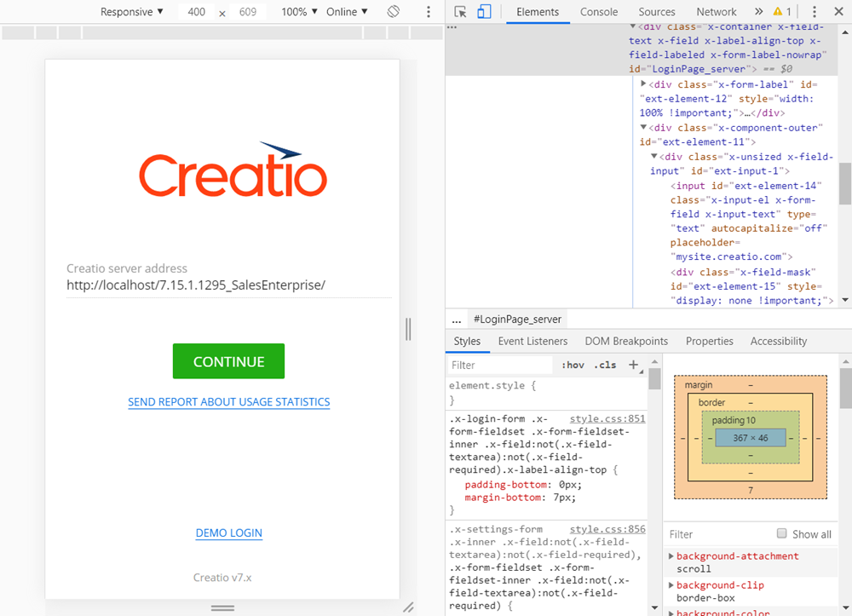The width and height of the screenshot is (852, 616).
Task: Click the ellipsis beside the DOM node
Action: point(452,26)
